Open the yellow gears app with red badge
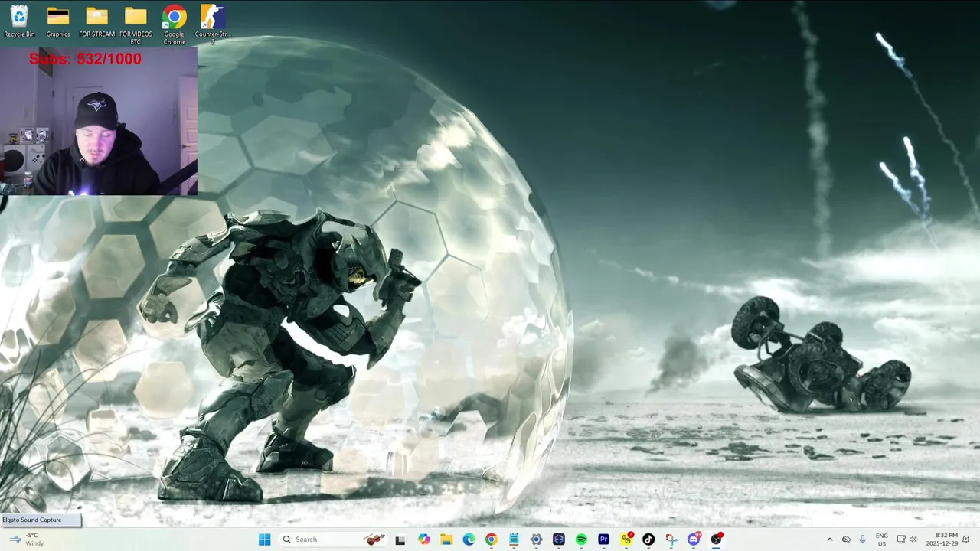 tap(626, 540)
